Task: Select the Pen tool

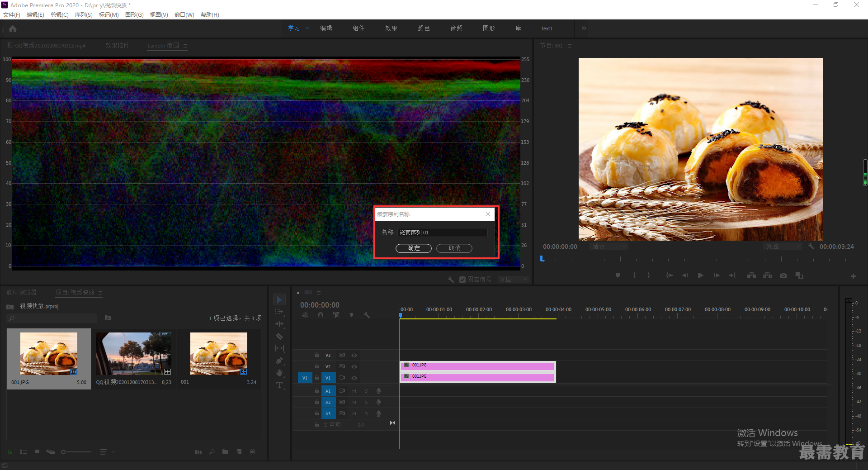Action: pos(279,361)
